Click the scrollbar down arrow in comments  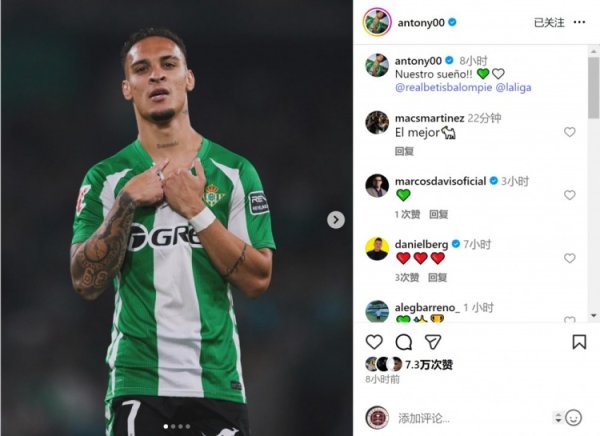593,316
